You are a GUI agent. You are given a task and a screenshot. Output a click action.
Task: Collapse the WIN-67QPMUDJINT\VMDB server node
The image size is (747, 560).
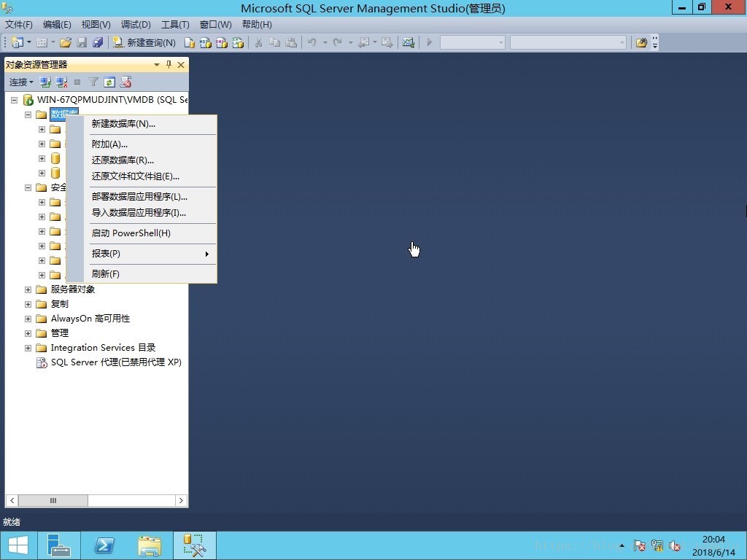coord(15,100)
